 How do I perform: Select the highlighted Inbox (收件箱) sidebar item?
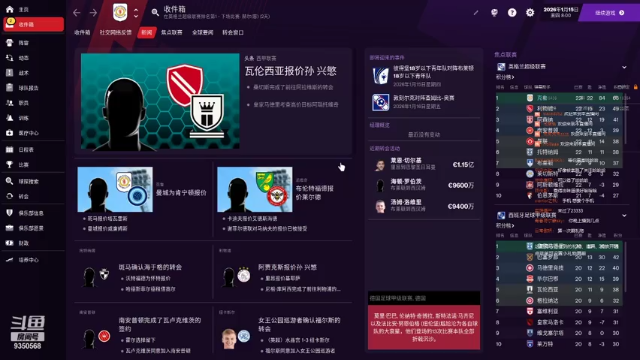click(x=33, y=24)
